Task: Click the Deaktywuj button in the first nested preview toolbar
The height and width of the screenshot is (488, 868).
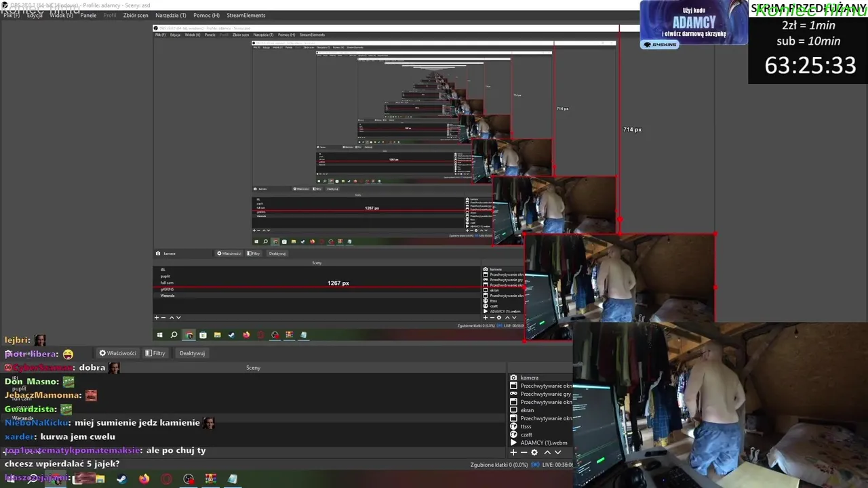Action: pos(277,253)
